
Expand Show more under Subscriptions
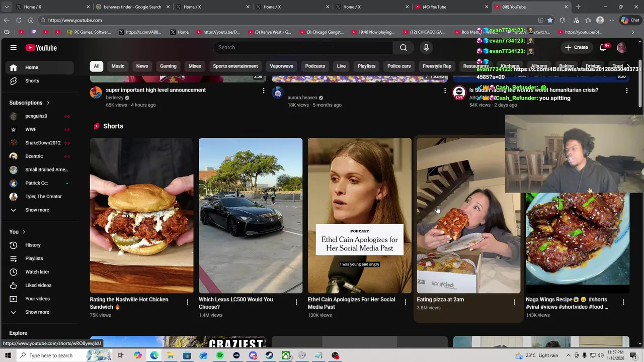tap(40, 210)
